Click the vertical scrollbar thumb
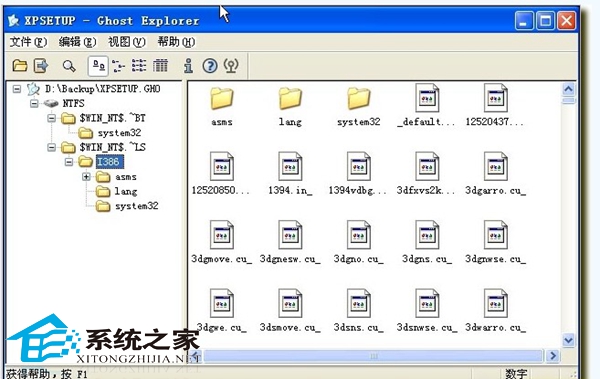 pos(569,101)
